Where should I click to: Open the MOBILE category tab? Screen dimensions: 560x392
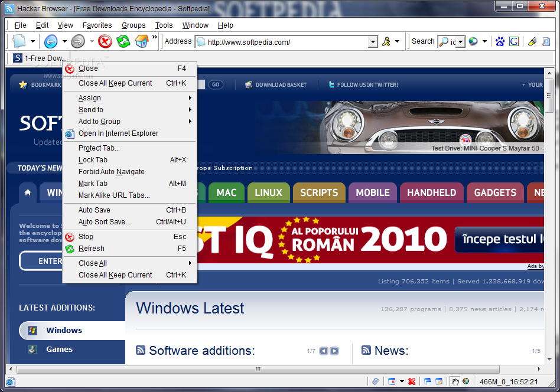[x=373, y=193]
